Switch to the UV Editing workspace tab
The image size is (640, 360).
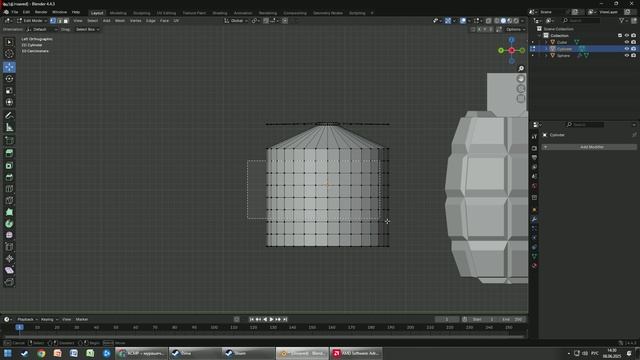(166, 13)
